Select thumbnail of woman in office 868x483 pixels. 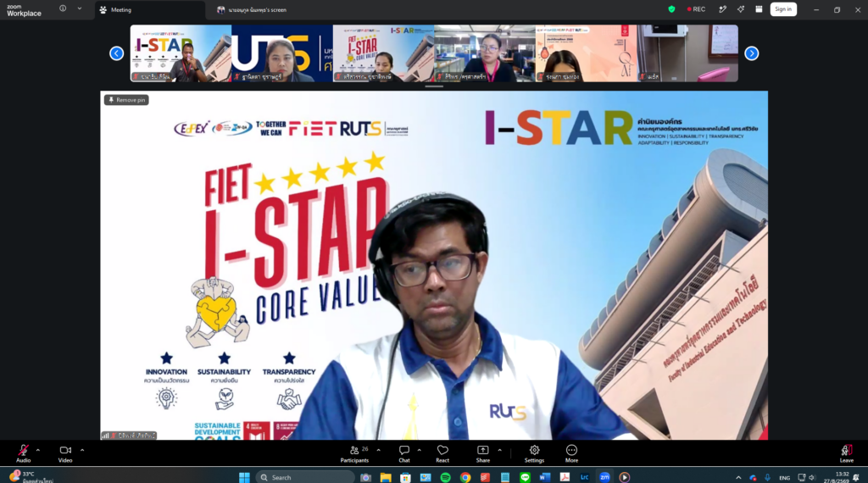pos(485,53)
